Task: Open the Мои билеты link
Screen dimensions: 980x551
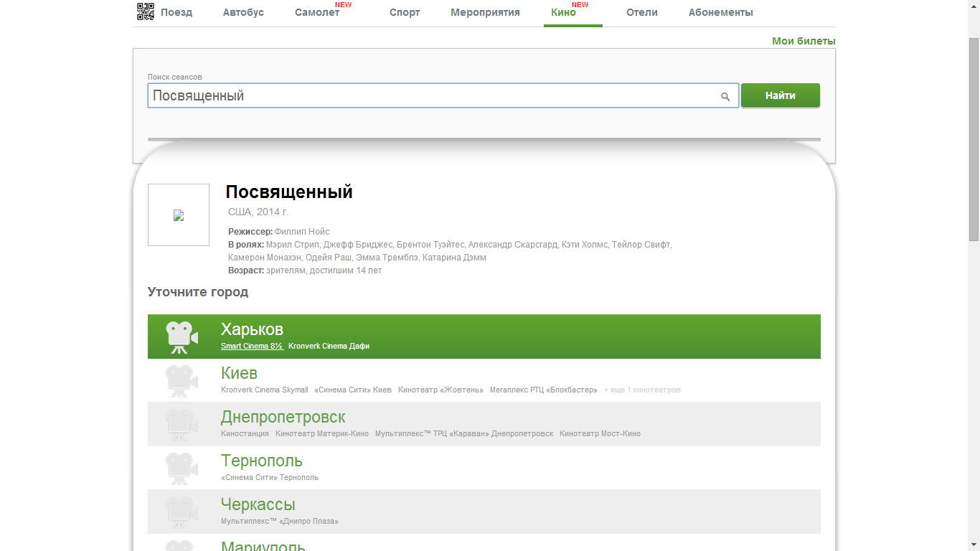Action: [804, 41]
